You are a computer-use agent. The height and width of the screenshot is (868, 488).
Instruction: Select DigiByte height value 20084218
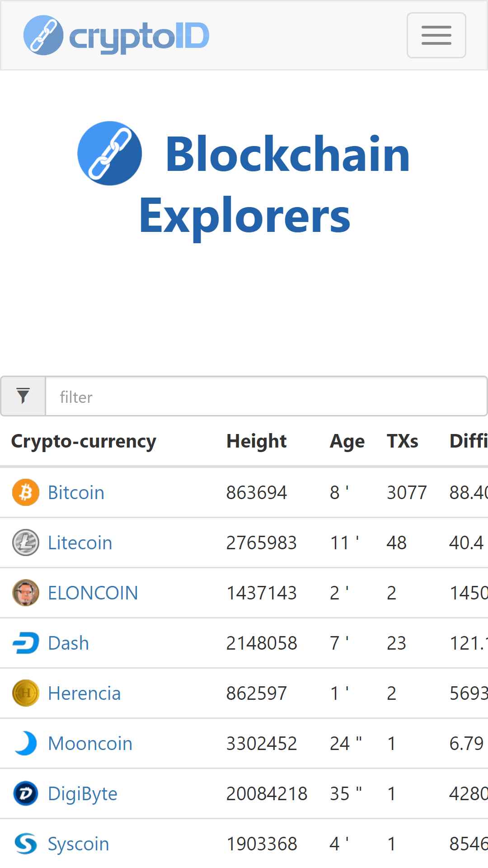click(267, 793)
